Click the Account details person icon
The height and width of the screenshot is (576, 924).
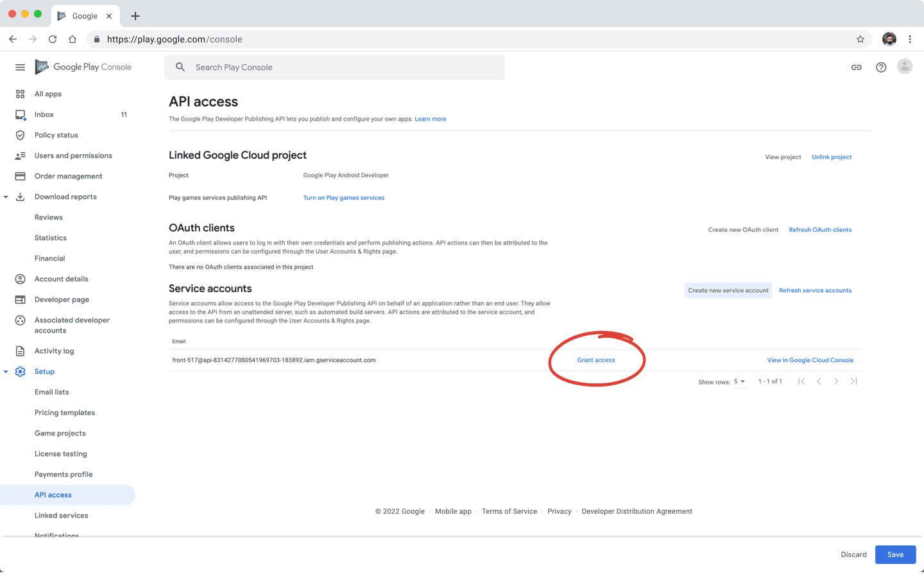[x=20, y=279]
